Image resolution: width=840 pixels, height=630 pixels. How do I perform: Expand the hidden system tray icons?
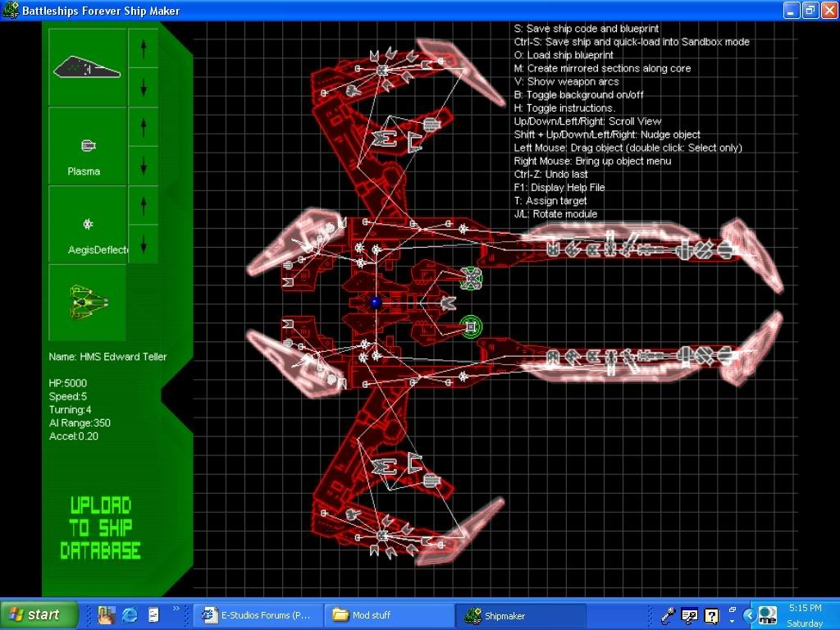pyautogui.click(x=748, y=614)
